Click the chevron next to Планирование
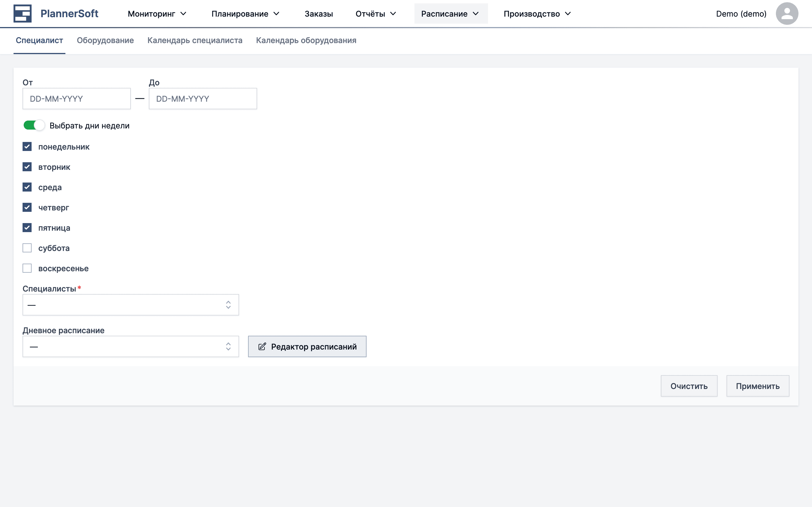812x507 pixels. [277, 14]
